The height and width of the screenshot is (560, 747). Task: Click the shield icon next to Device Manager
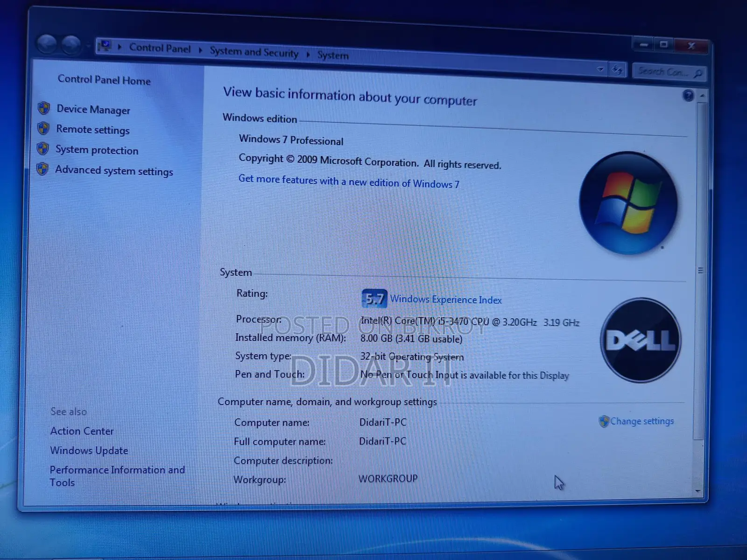click(x=44, y=108)
